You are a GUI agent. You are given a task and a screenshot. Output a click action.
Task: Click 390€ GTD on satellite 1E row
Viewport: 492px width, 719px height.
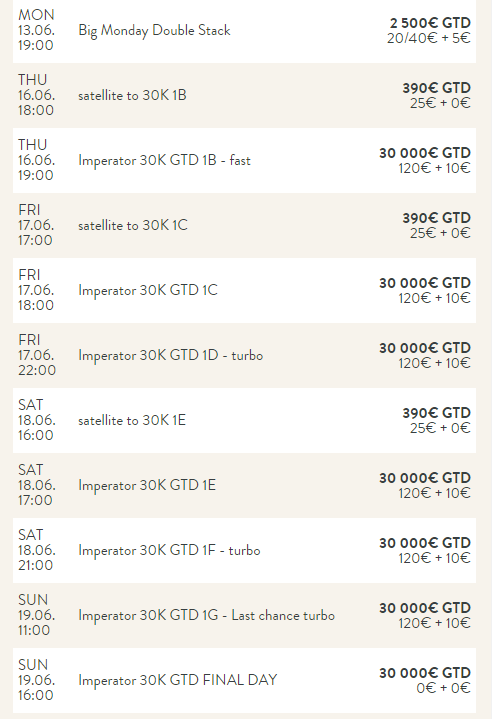[437, 413]
